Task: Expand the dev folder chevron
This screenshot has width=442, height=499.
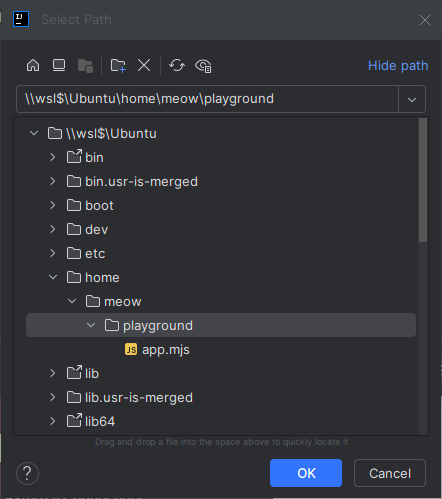Action: pos(53,229)
